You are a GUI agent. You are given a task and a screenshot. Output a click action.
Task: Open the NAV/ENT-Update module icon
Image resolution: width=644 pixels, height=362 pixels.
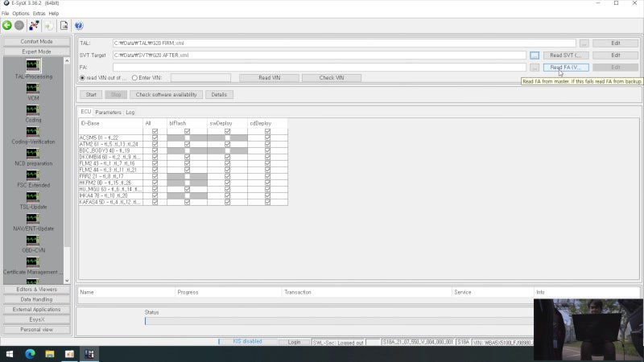(33, 218)
